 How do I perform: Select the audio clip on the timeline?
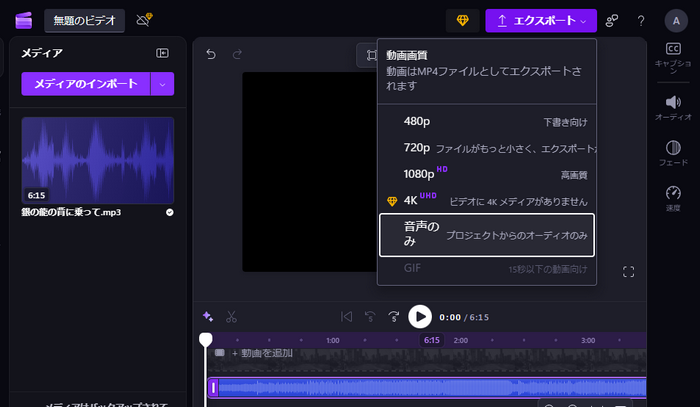(x=427, y=387)
